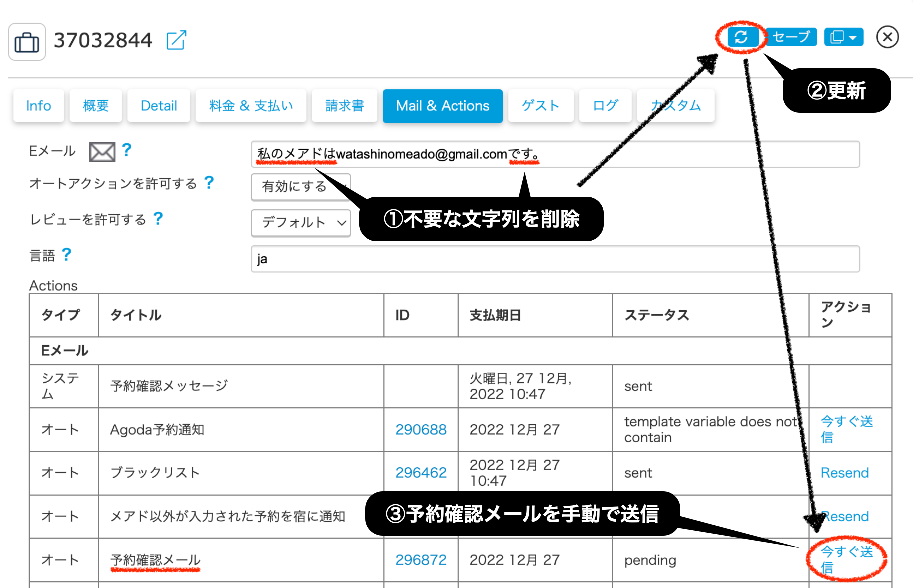Open the ゲスト tab
This screenshot has width=913, height=588.
(540, 106)
